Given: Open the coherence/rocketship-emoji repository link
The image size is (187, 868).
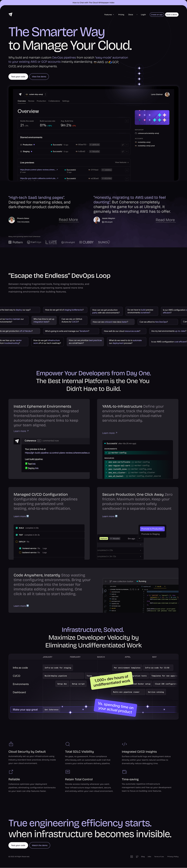Looking at the screenshot, I should 147,133.
